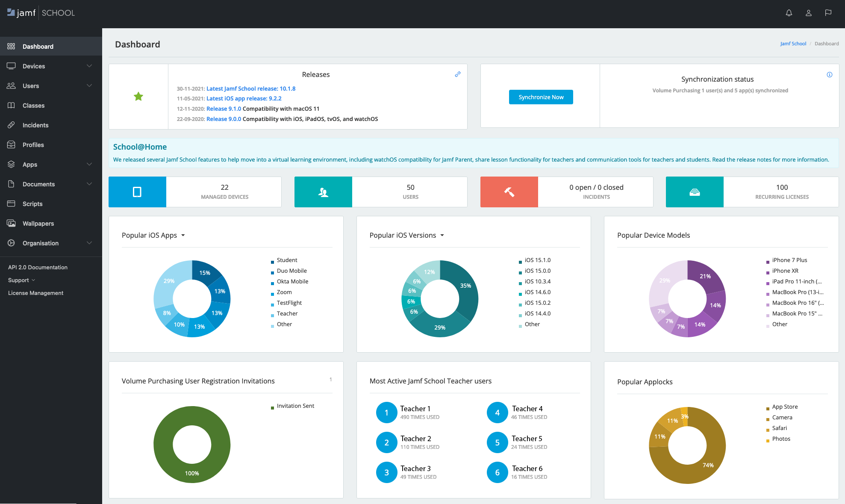Click the Student legend color swatch
Image resolution: width=845 pixels, height=504 pixels.
[272, 262]
